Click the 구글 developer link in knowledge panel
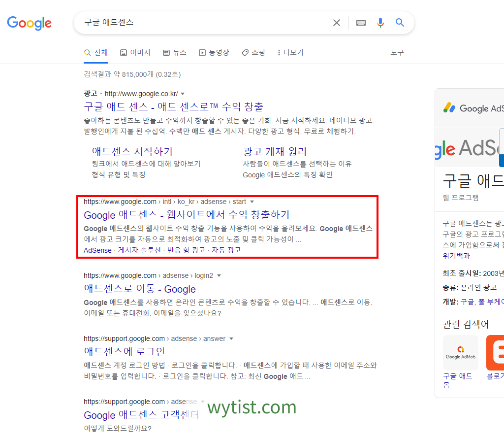 pos(467,302)
